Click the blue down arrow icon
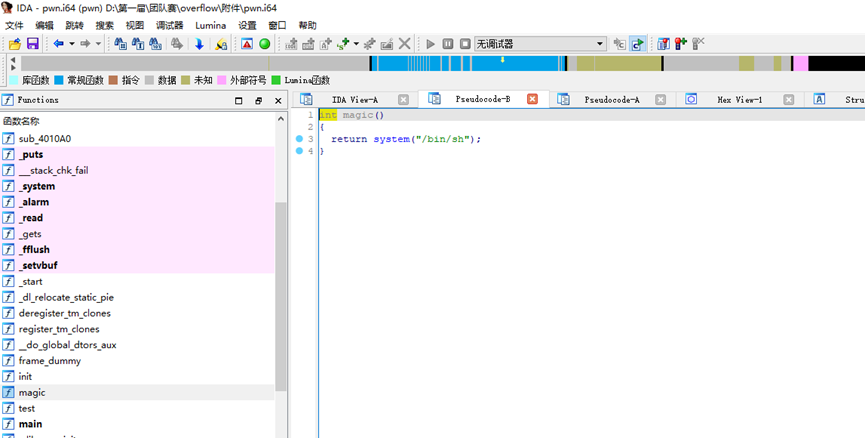Viewport: 865px width, 438px height. point(199,44)
